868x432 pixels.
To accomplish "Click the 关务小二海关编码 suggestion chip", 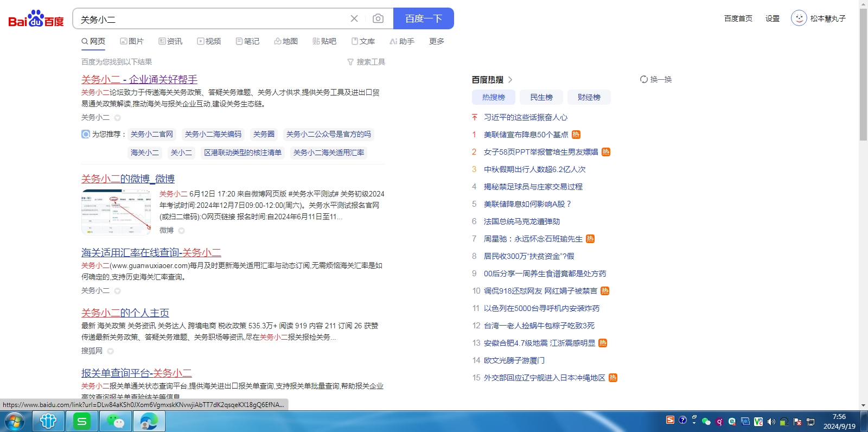I will click(x=213, y=134).
